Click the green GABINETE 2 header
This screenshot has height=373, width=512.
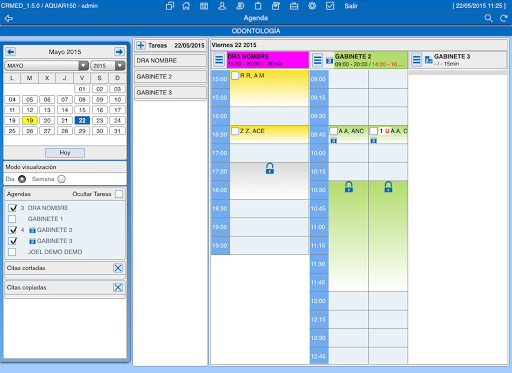pyautogui.click(x=371, y=60)
